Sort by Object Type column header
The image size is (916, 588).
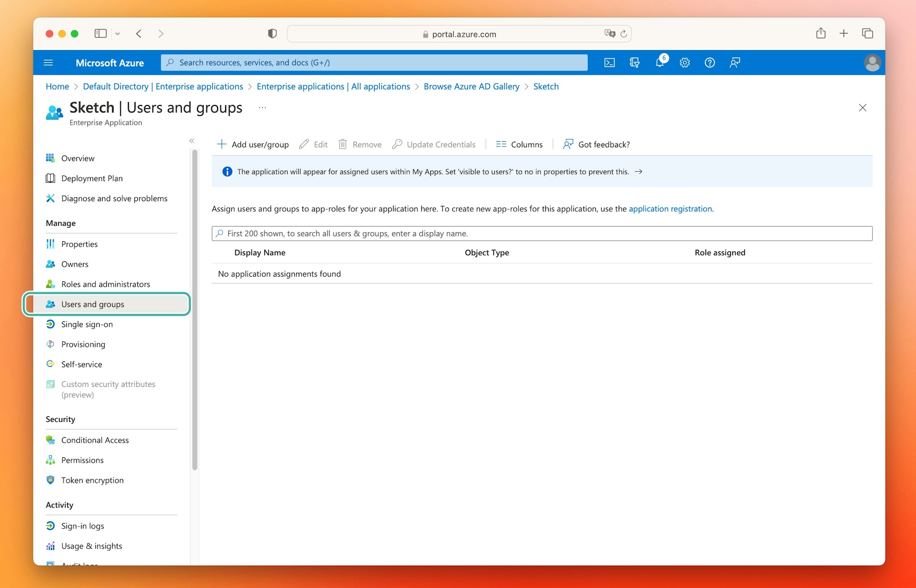click(487, 253)
